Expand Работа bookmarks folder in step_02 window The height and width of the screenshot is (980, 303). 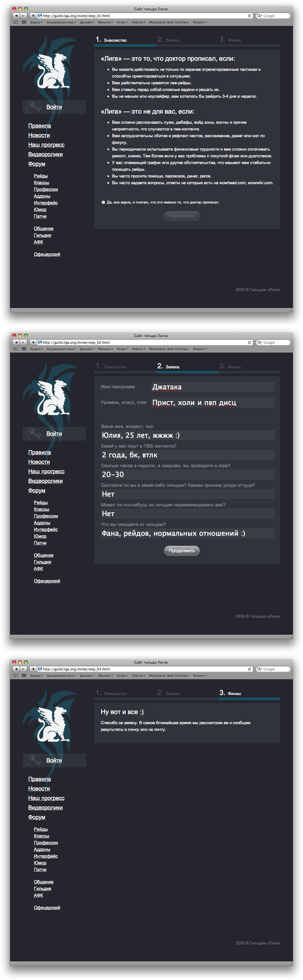point(138,349)
